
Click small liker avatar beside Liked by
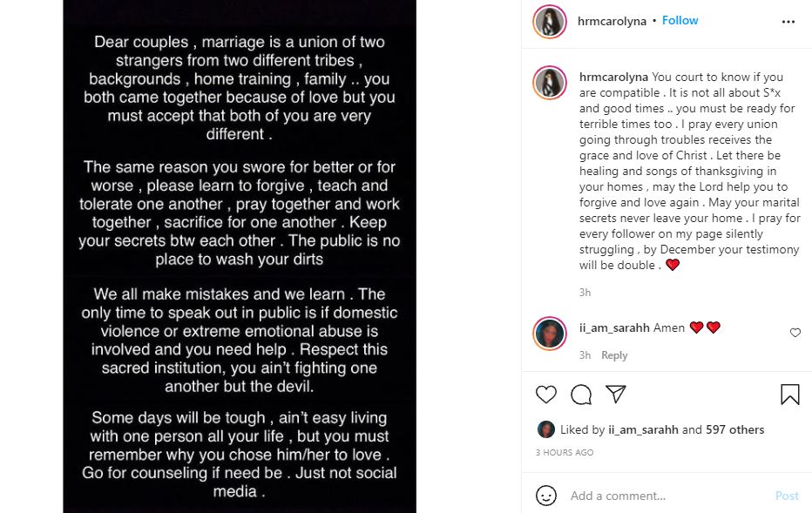coord(545,429)
